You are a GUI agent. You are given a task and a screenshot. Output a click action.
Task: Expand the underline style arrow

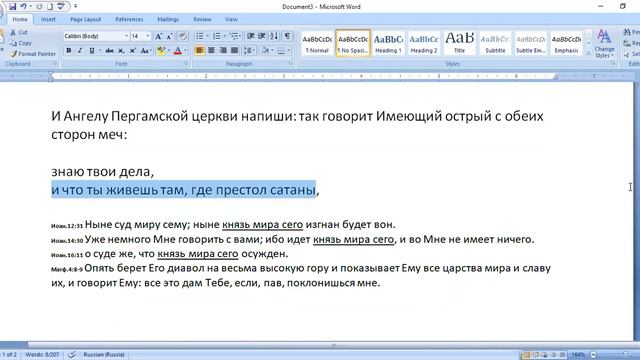click(x=100, y=51)
